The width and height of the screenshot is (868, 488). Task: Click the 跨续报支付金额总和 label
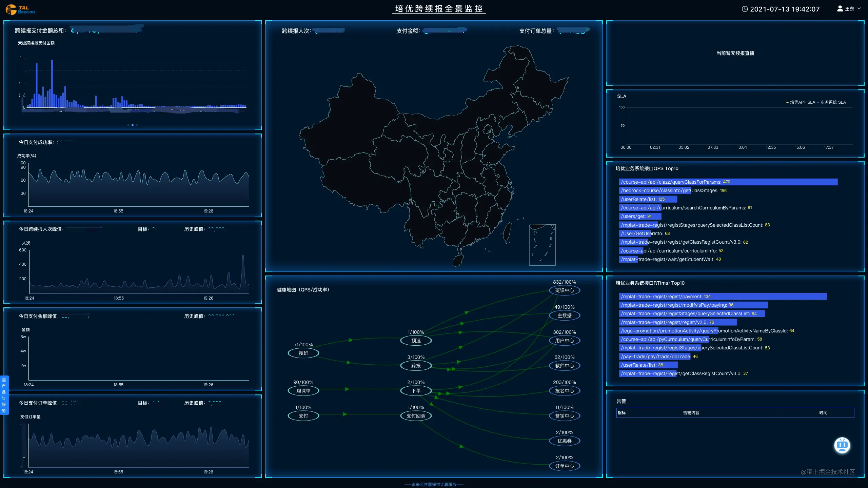40,30
